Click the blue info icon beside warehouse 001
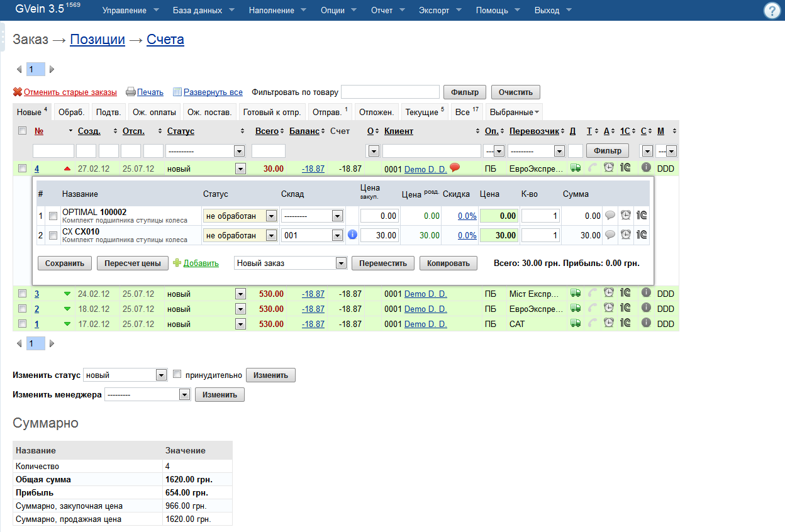This screenshot has height=532, width=785. 352,235
